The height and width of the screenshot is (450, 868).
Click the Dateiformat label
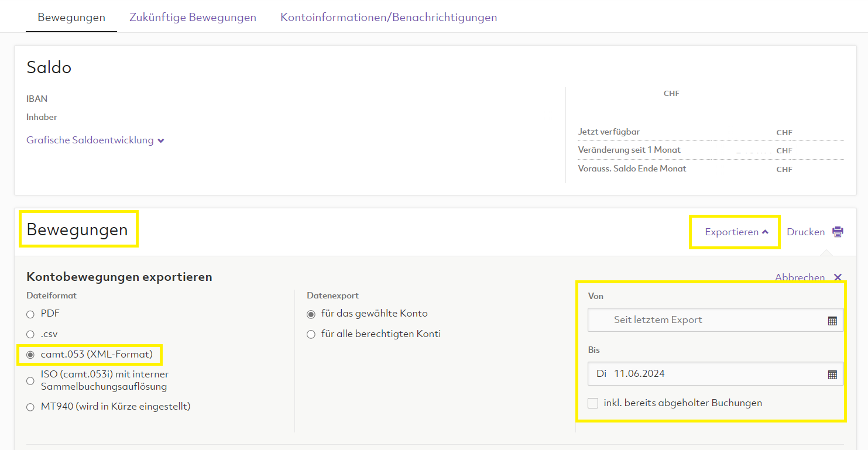[52, 296]
